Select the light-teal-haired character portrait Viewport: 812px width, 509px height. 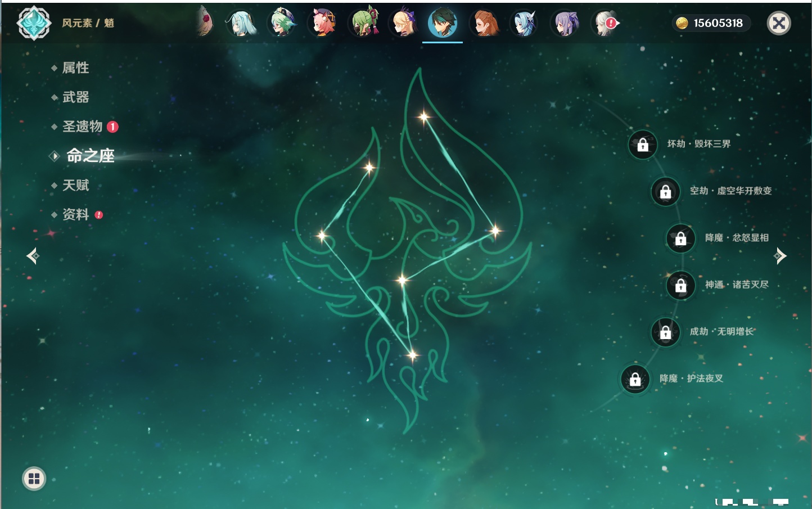[242, 23]
